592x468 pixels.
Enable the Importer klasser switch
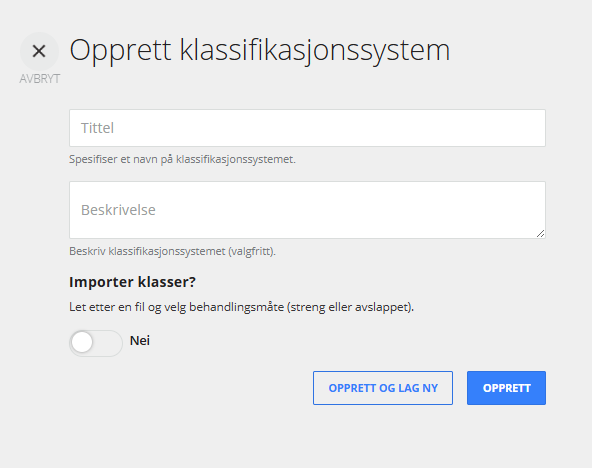96,343
